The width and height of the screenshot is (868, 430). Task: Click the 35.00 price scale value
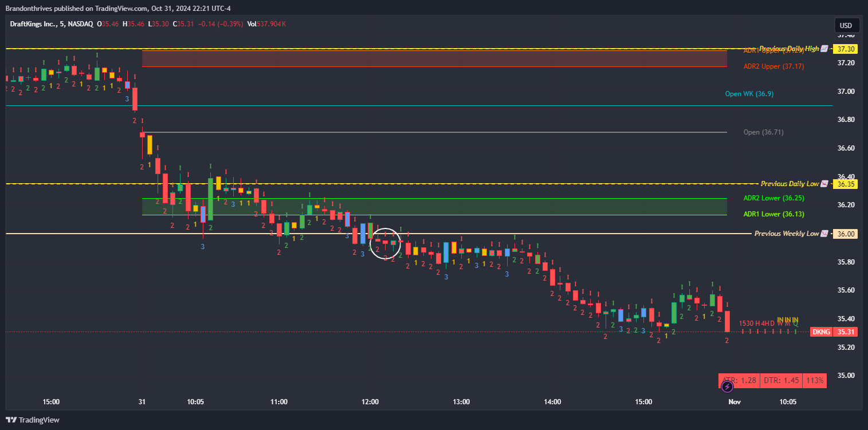(x=846, y=376)
